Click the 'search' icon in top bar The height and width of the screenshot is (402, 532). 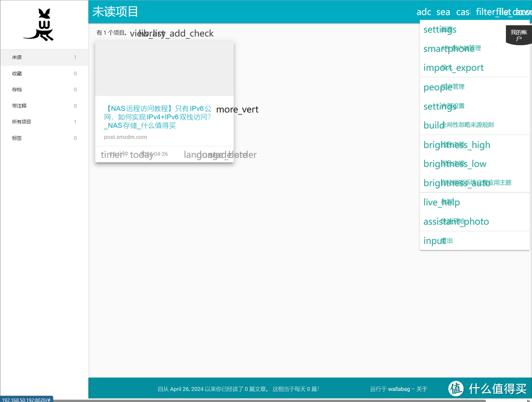click(x=443, y=12)
